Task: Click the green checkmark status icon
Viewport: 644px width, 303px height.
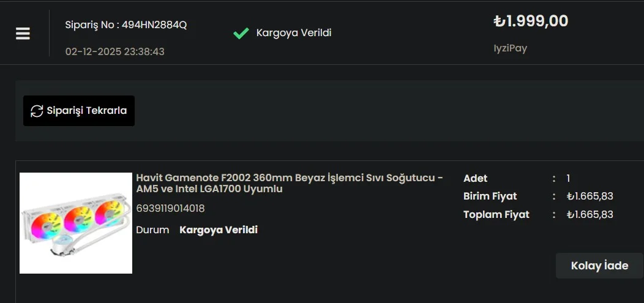Action: pos(241,33)
